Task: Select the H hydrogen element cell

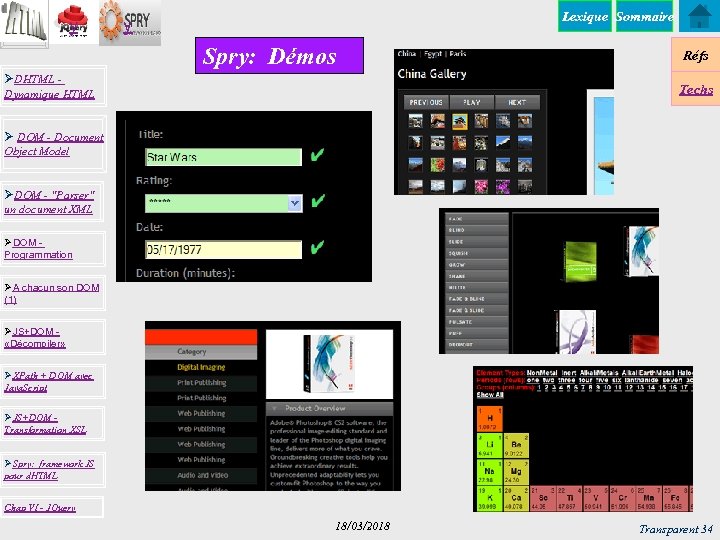Action: [489, 419]
